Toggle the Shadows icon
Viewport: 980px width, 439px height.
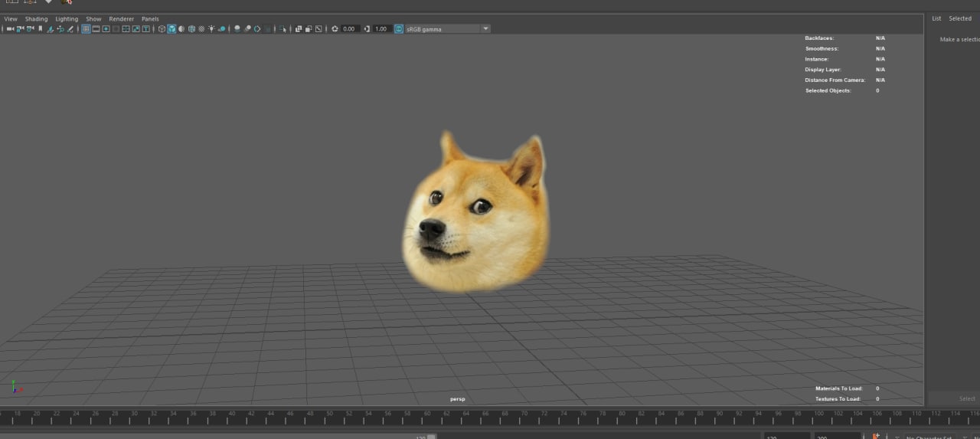point(221,28)
